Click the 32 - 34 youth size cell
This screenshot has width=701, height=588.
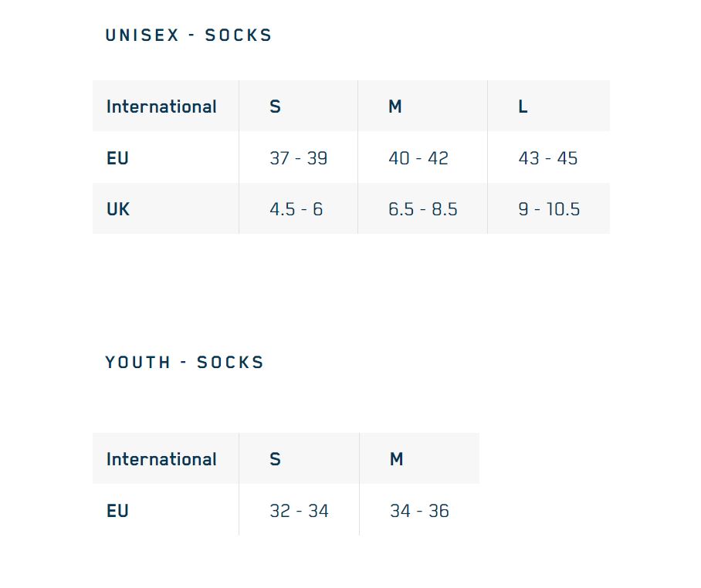pyautogui.click(x=299, y=511)
